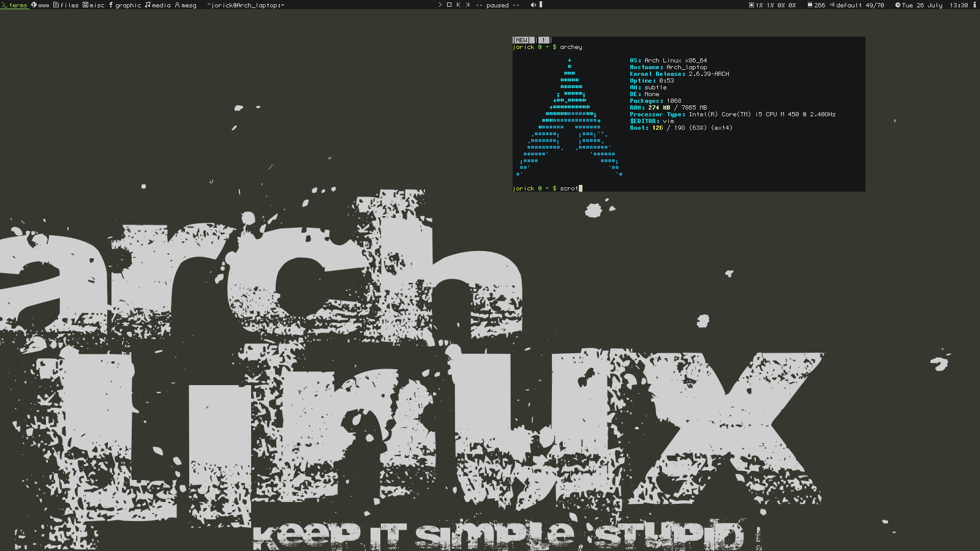
Task: Click the volume speaker icon
Action: tap(533, 5)
